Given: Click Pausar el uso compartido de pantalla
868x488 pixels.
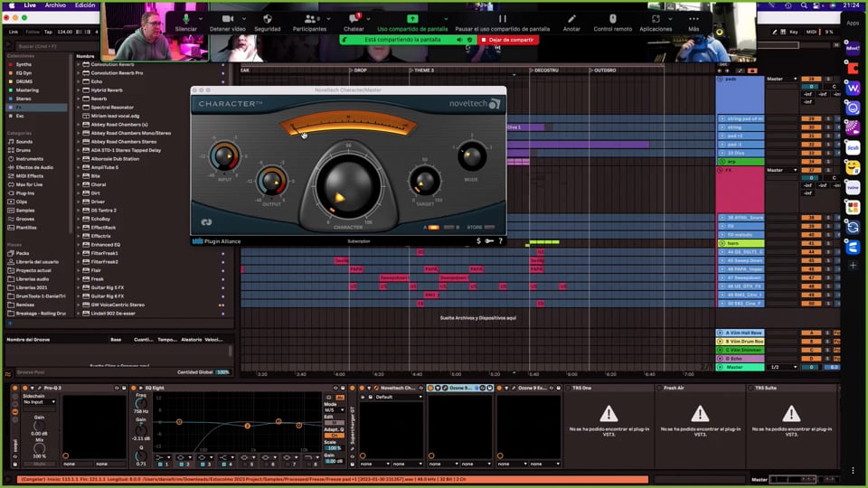Looking at the screenshot, I should tap(502, 23).
